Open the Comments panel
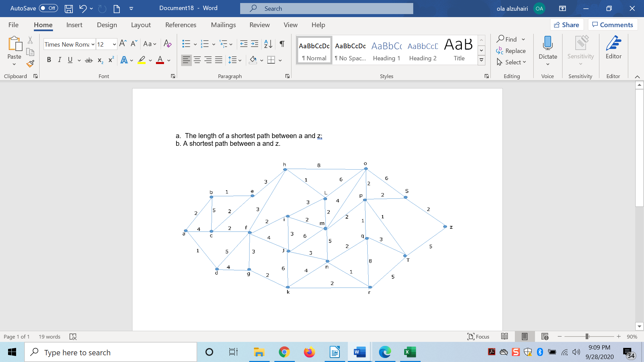 pyautogui.click(x=613, y=24)
